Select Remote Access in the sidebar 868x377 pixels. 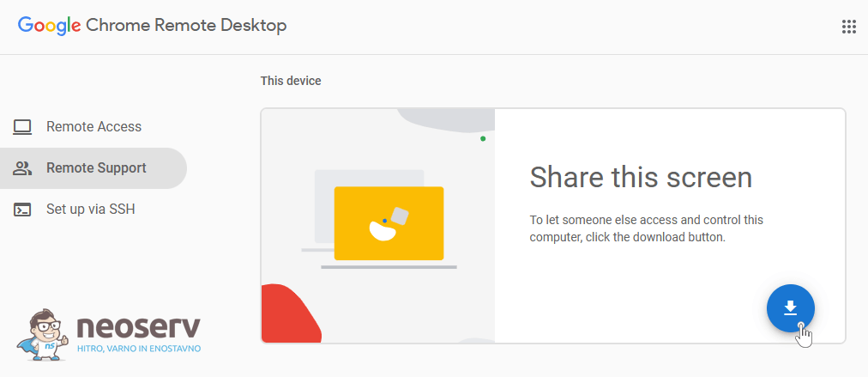(93, 127)
